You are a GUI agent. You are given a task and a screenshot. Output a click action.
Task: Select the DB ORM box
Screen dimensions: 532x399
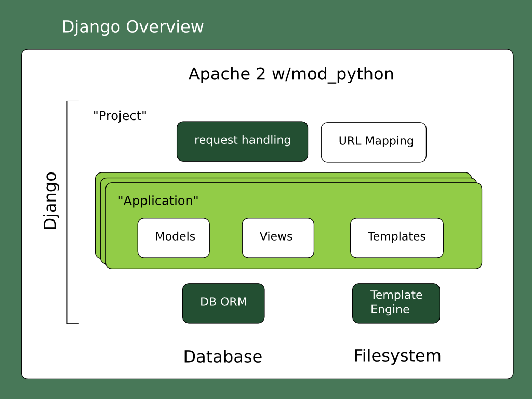click(223, 303)
